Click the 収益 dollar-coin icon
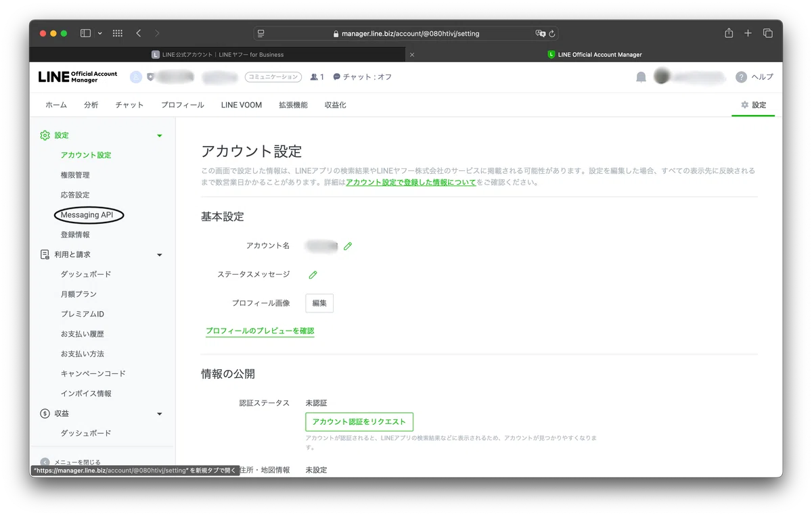812x516 pixels. (45, 413)
